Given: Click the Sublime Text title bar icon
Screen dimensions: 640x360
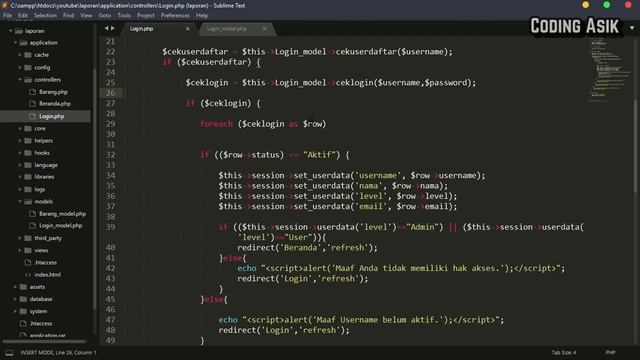Looking at the screenshot, I should [x=5, y=5].
